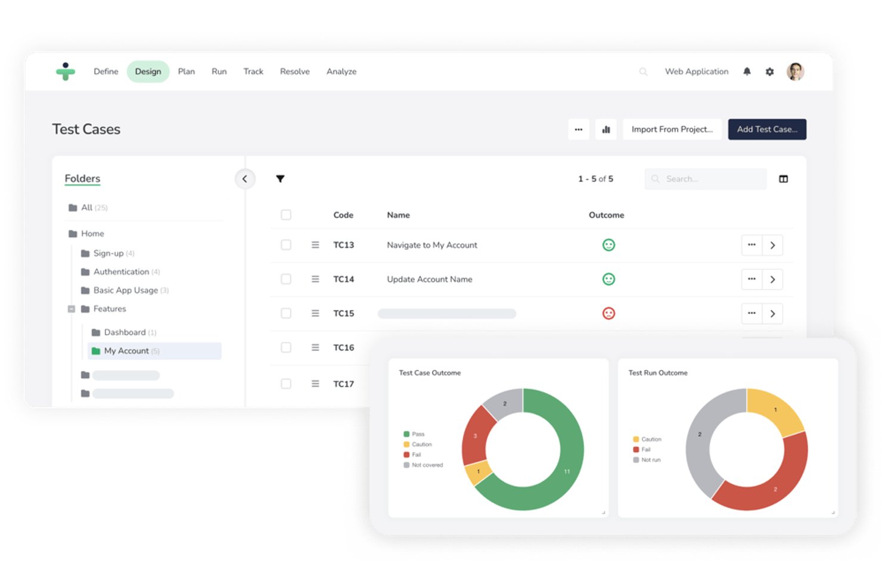Expand TC13 row with right chevron

click(x=772, y=245)
